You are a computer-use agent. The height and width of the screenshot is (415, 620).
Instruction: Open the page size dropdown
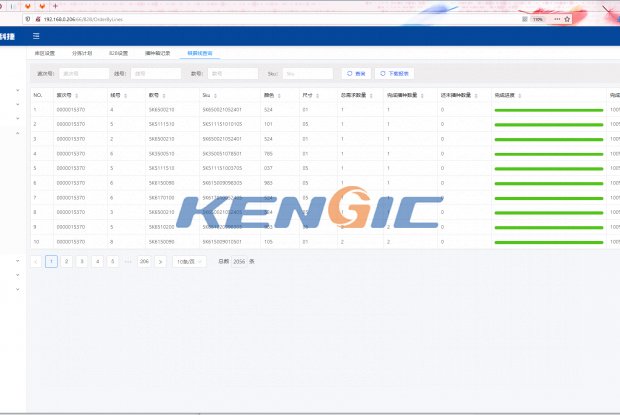[187, 261]
